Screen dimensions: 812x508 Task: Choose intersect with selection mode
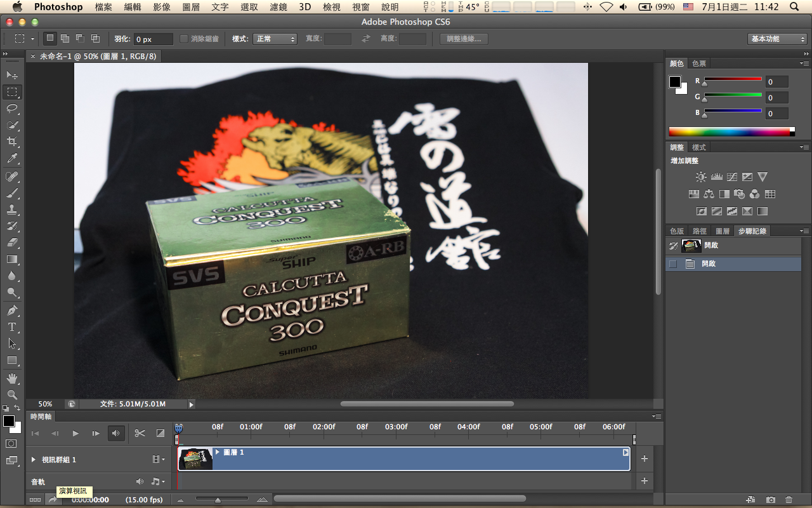pos(95,39)
